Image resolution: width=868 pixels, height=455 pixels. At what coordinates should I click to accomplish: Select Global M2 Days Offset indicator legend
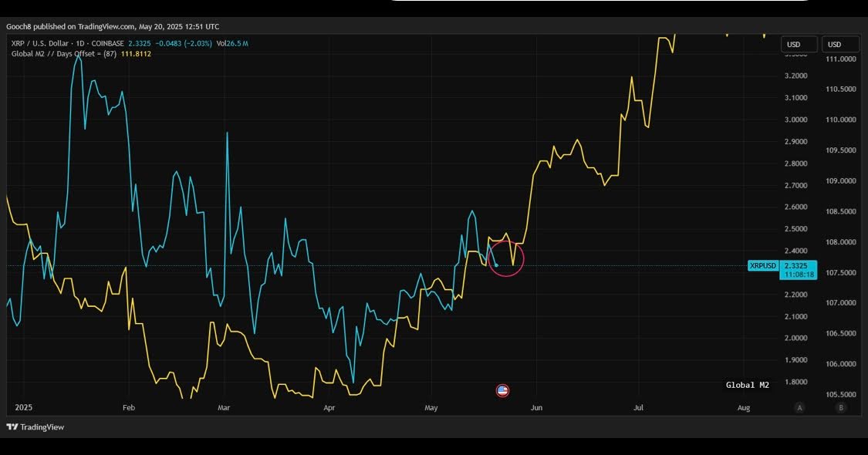click(63, 54)
